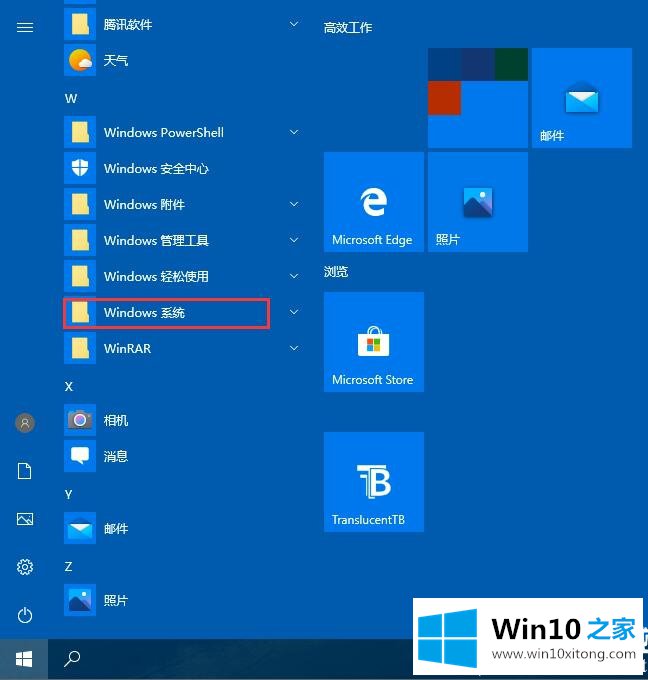Click the taskbar search icon
This screenshot has width=648, height=680.
[72, 659]
